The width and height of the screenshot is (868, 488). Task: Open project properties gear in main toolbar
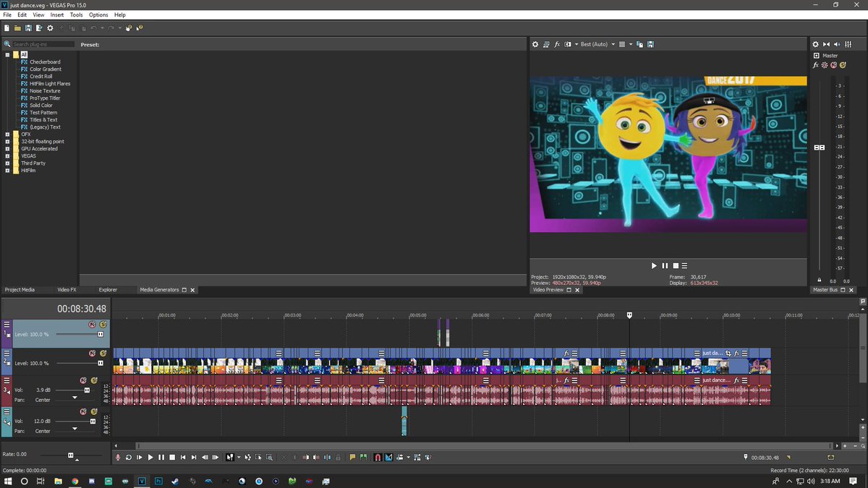[x=50, y=28]
